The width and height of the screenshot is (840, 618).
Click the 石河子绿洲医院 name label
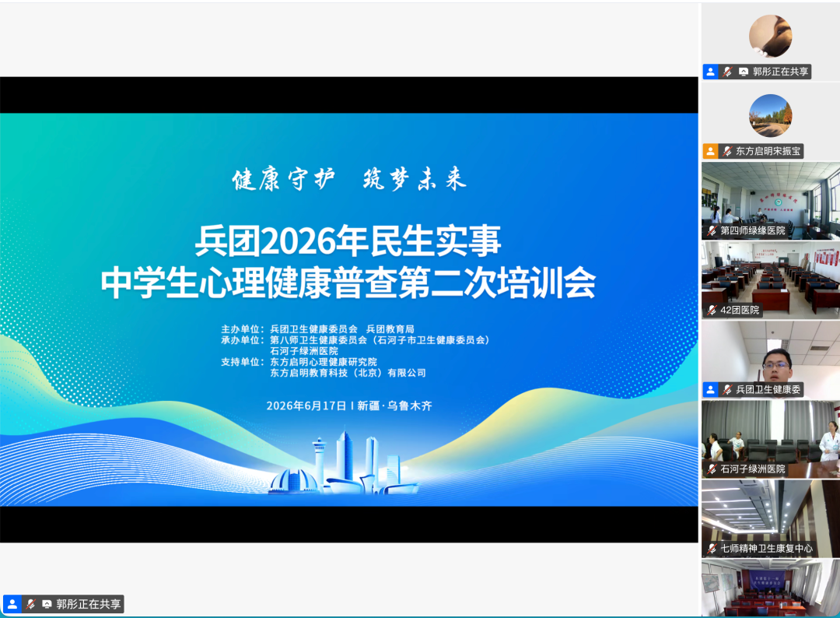pyautogui.click(x=753, y=469)
